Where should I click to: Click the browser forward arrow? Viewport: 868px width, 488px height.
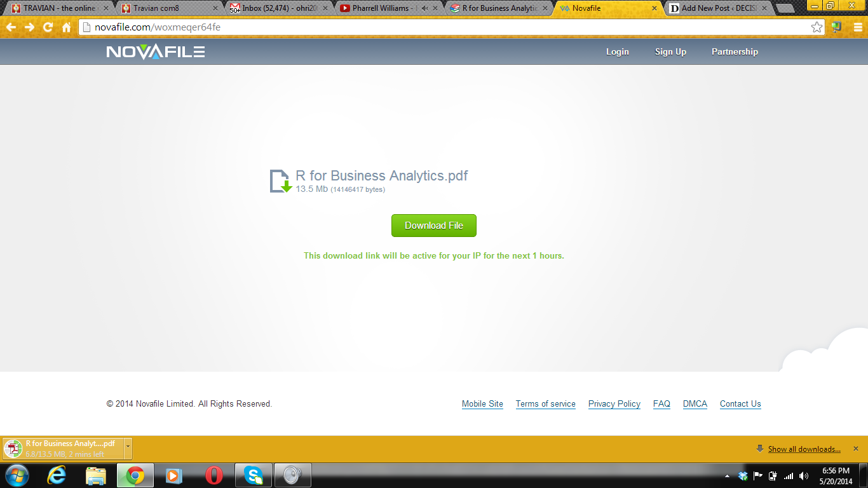click(x=30, y=27)
